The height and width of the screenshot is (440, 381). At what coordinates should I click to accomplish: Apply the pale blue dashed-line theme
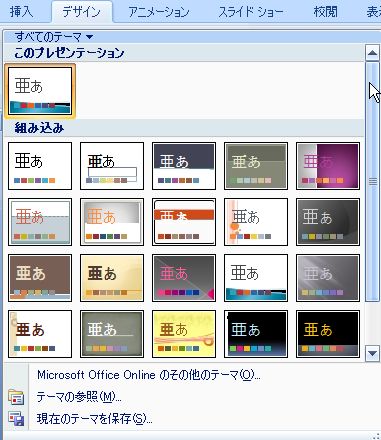point(40,222)
